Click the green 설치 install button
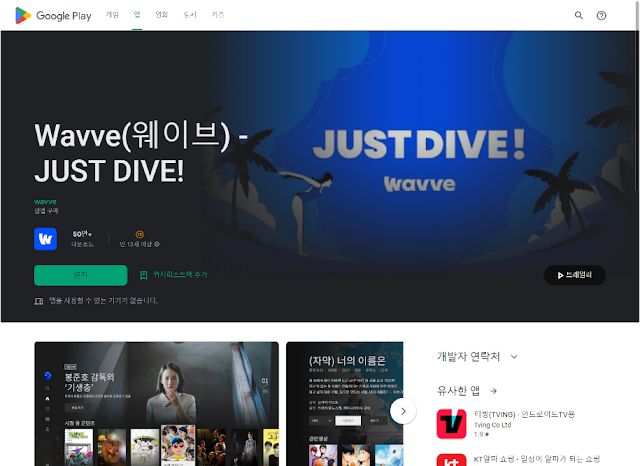 (x=80, y=275)
